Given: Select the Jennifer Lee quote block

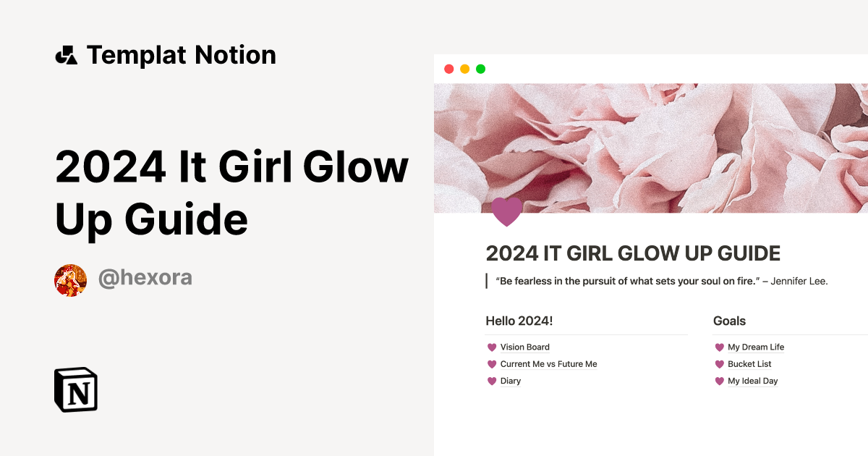Looking at the screenshot, I should coord(660,281).
